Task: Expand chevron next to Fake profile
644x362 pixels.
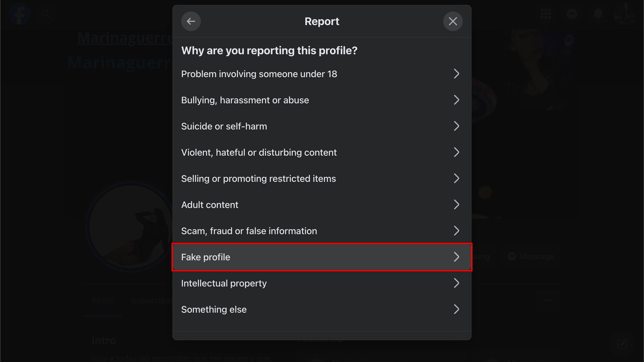Action: pos(456,257)
